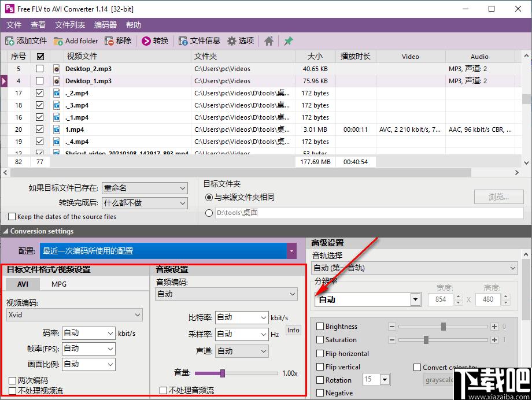This screenshot has width=532, height=400.
Task: Switch to the AVI format tab
Action: (x=23, y=284)
